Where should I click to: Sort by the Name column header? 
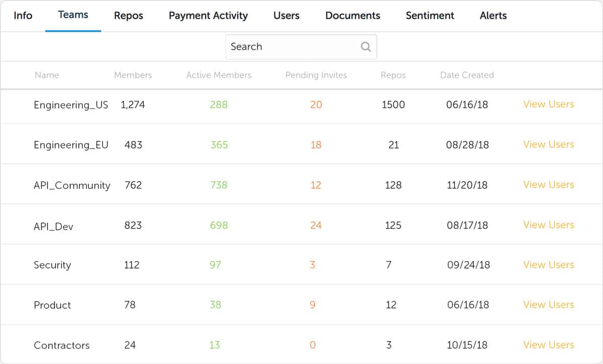(47, 75)
